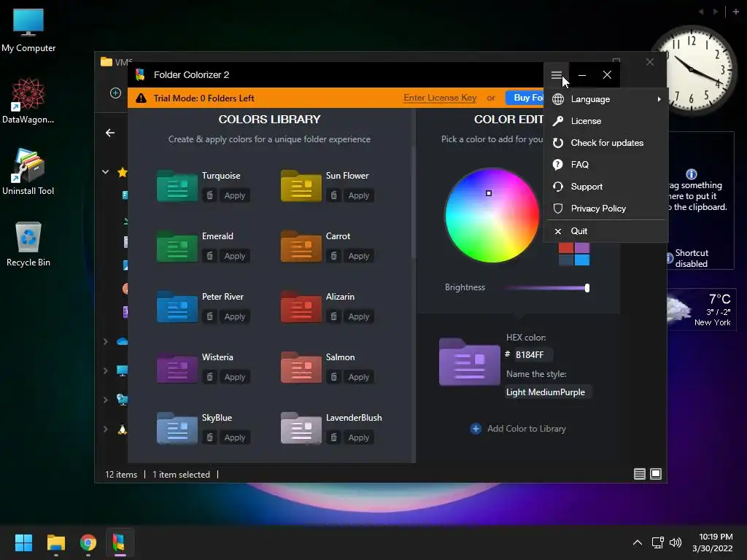The width and height of the screenshot is (747, 560).
Task: Quit Folder Colorizer via the menu
Action: tap(606, 231)
